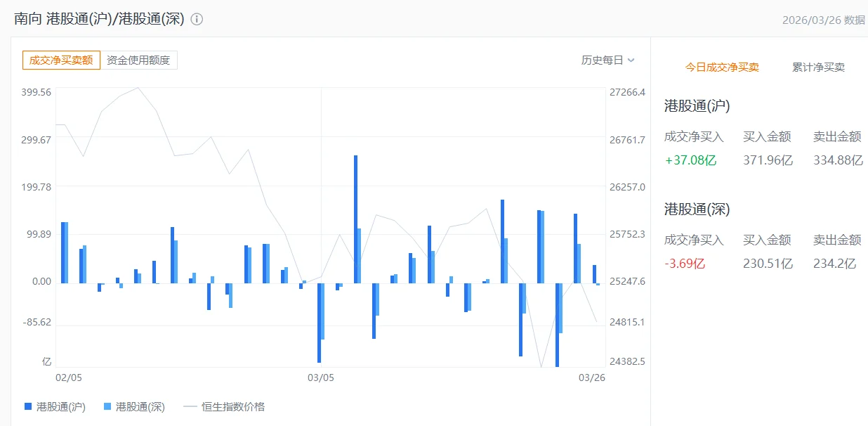This screenshot has height=426, width=868.
Task: Click the 03/05 x-axis date label
Action: point(321,377)
